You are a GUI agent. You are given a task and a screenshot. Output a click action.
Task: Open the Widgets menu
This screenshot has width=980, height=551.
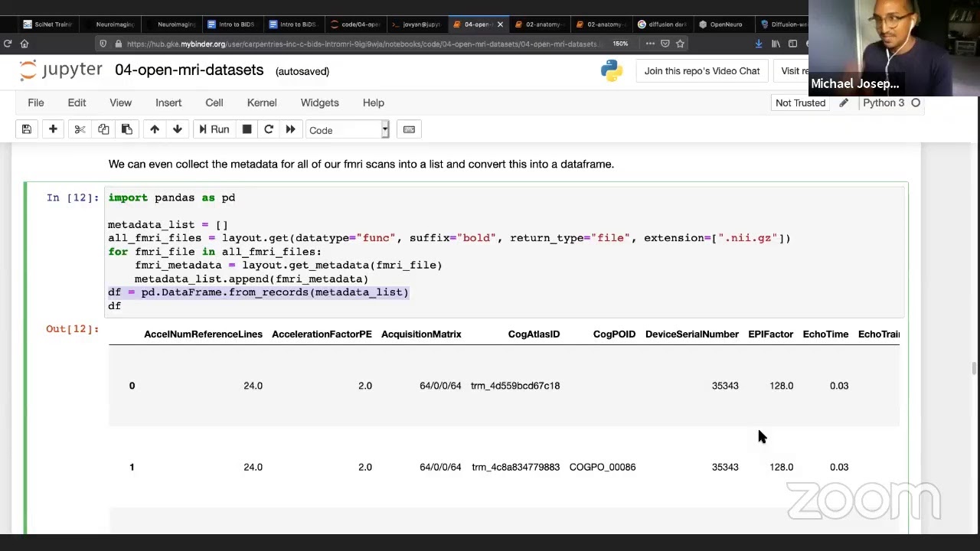(319, 103)
